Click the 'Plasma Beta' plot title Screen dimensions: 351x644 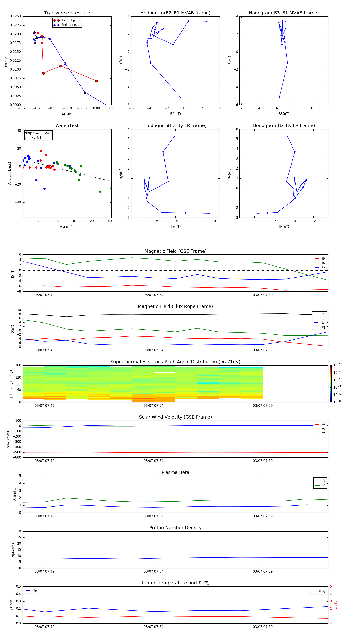click(x=175, y=472)
